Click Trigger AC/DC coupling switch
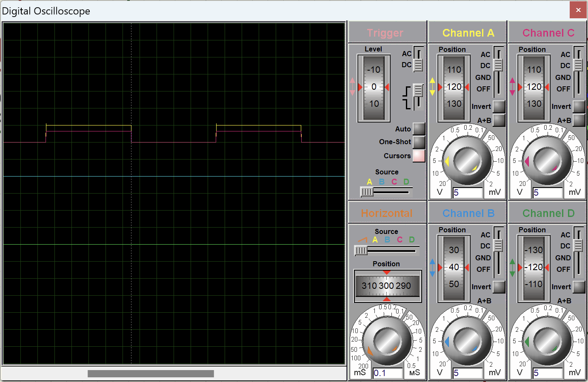The height and width of the screenshot is (382, 588). (x=418, y=59)
